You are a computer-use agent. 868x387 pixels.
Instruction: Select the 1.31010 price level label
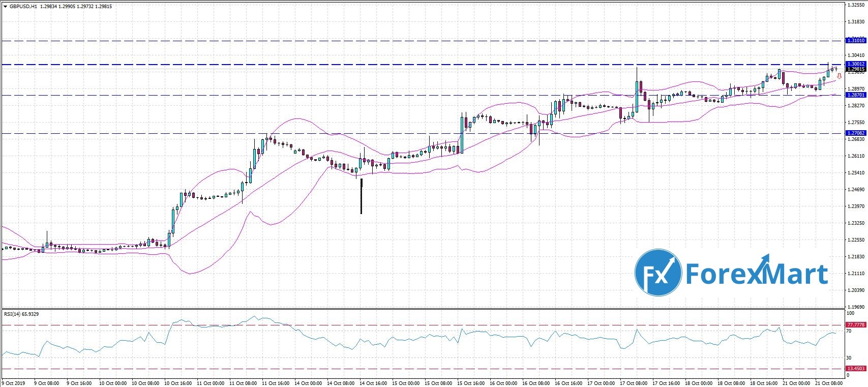[x=855, y=40]
